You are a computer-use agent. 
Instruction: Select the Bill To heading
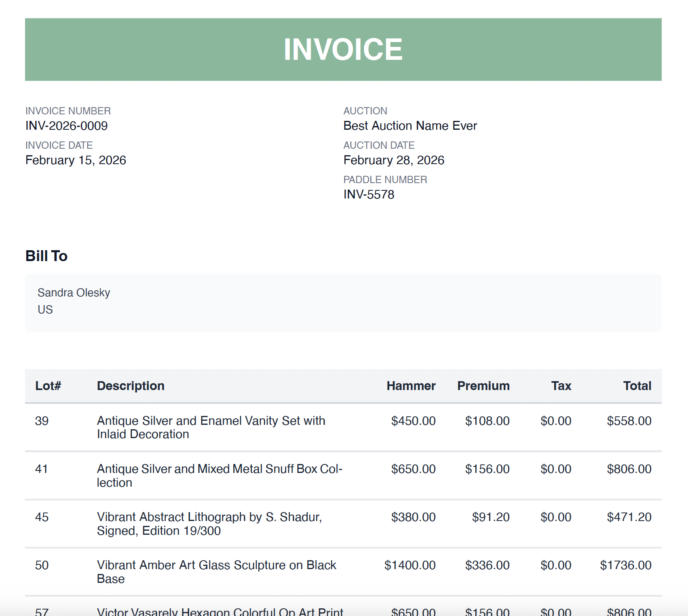click(x=46, y=255)
